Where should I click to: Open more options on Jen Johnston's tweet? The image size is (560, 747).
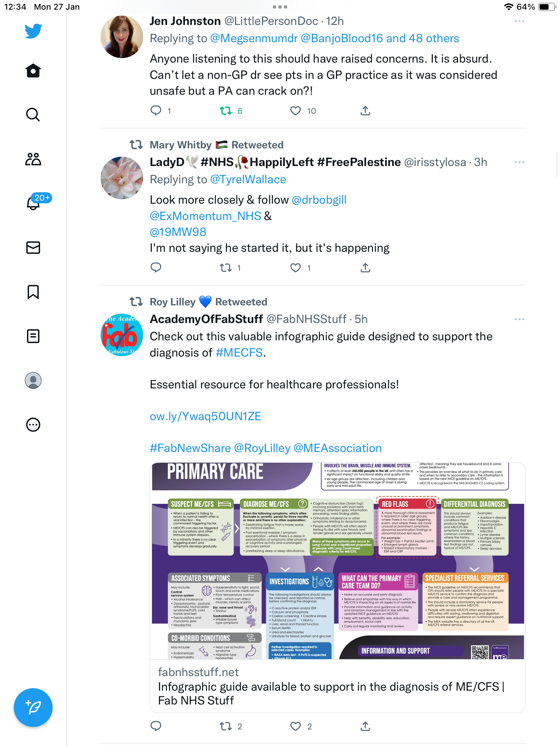click(519, 21)
